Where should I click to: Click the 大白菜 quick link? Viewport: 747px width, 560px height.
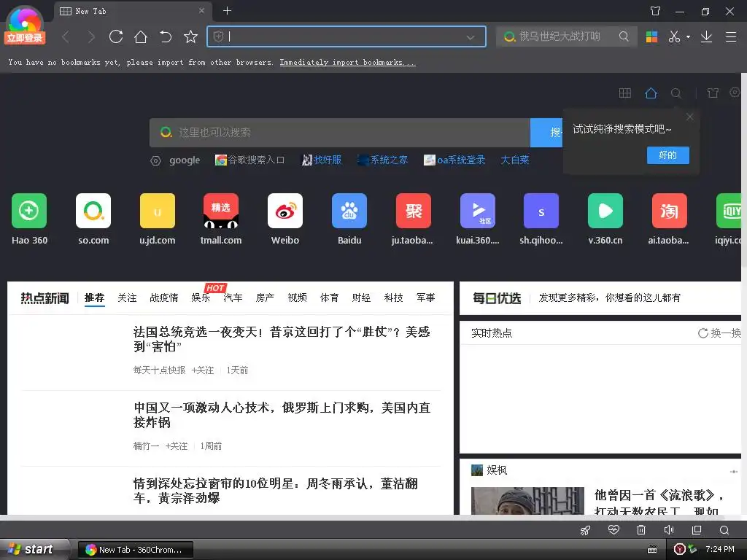coord(515,160)
